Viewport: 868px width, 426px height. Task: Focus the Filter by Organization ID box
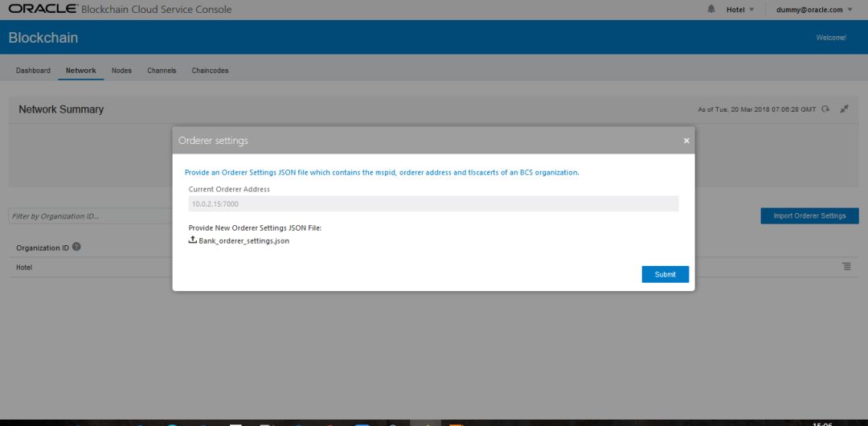[91, 216]
